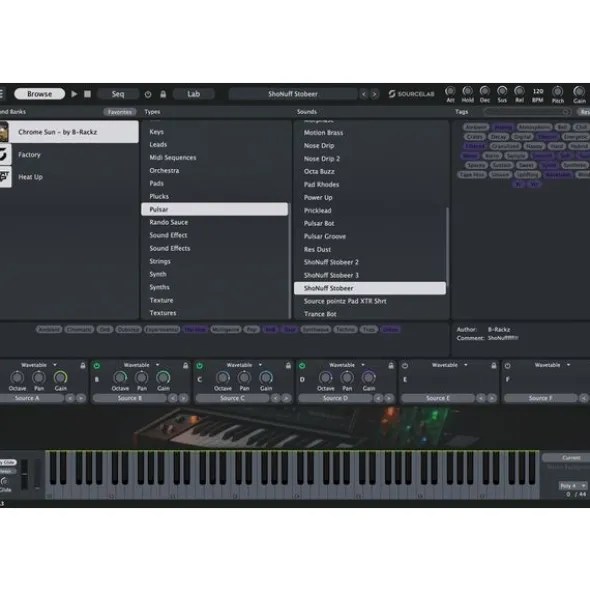
Task: Open Source E Wavetable type dropdown
Action: (x=450, y=365)
